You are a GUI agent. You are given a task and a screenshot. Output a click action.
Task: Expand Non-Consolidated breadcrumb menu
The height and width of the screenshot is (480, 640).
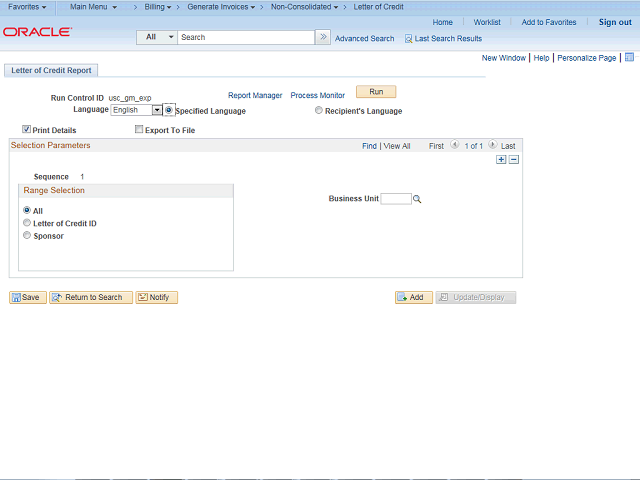pos(304,7)
